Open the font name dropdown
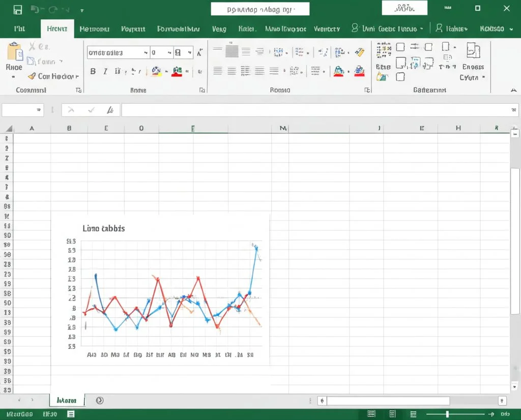Image resolution: width=521 pixels, height=420 pixels. click(146, 53)
